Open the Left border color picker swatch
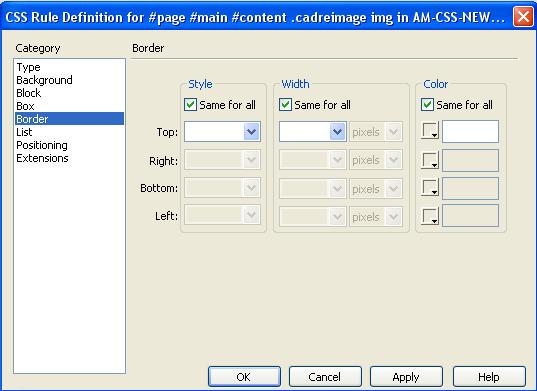This screenshot has height=391, width=537. click(430, 216)
